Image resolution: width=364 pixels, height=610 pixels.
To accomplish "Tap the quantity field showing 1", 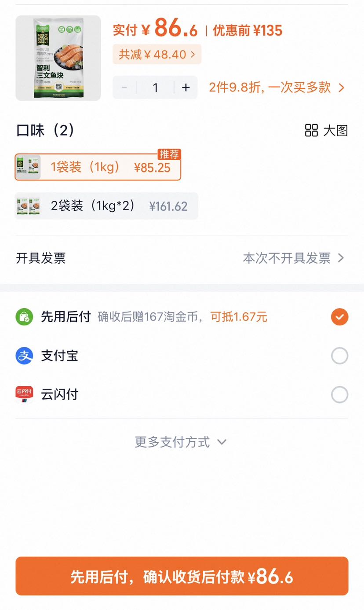I will coord(155,88).
